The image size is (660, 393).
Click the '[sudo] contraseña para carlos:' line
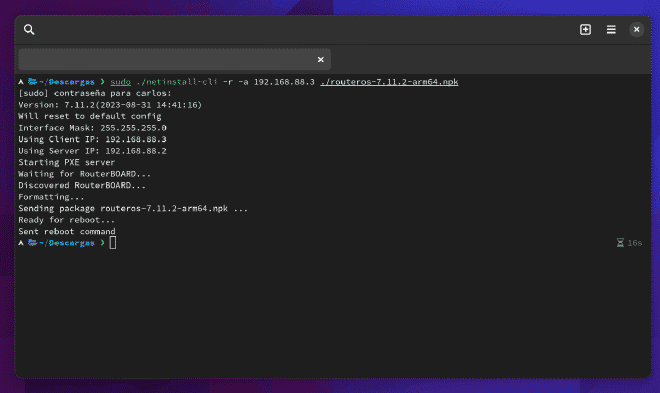pos(95,93)
